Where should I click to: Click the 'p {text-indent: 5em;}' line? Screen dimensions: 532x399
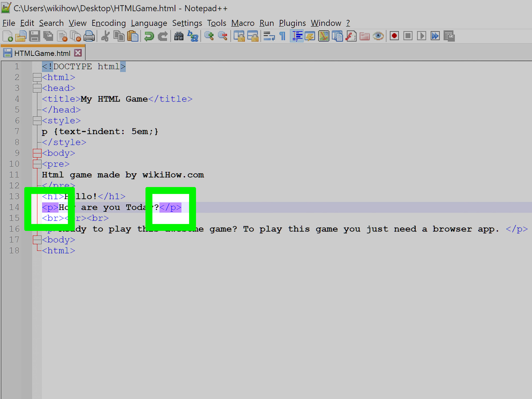[100, 132]
